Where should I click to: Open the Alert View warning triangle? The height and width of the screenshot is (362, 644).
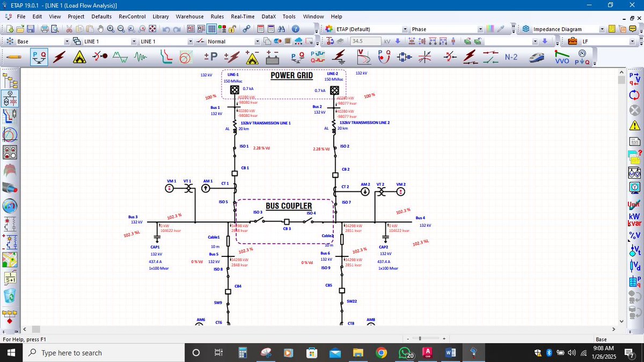(x=634, y=125)
